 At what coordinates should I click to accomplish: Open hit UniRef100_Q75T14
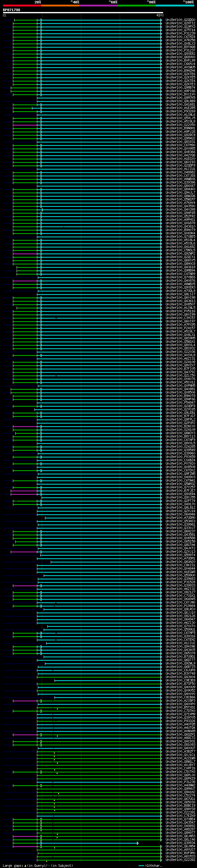(180, 30)
